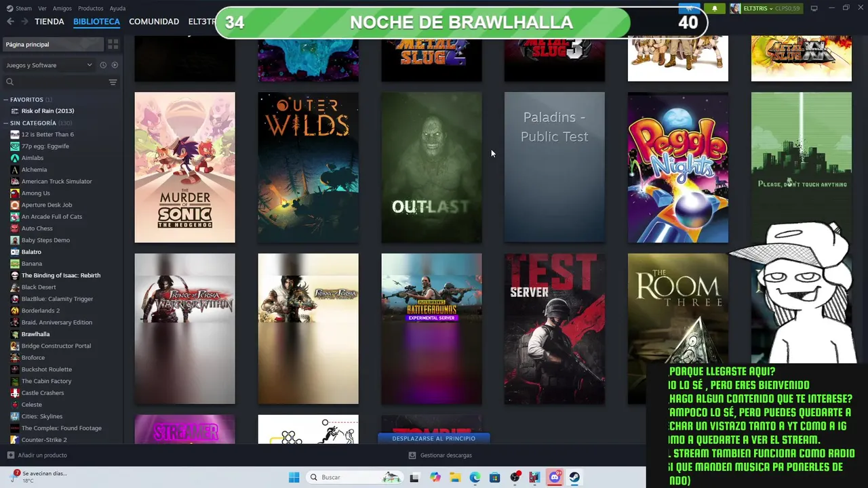
Task: Click the ELT3TRIS profile avatar
Action: pos(735,8)
